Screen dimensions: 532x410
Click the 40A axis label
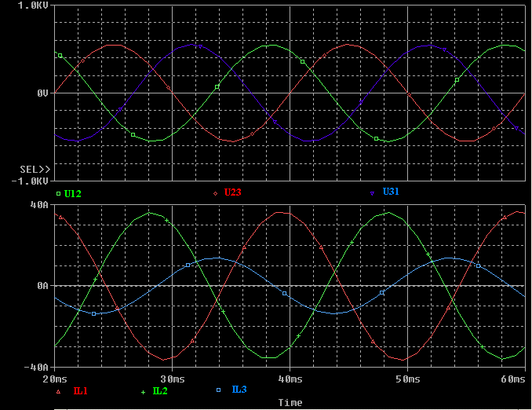(x=39, y=205)
